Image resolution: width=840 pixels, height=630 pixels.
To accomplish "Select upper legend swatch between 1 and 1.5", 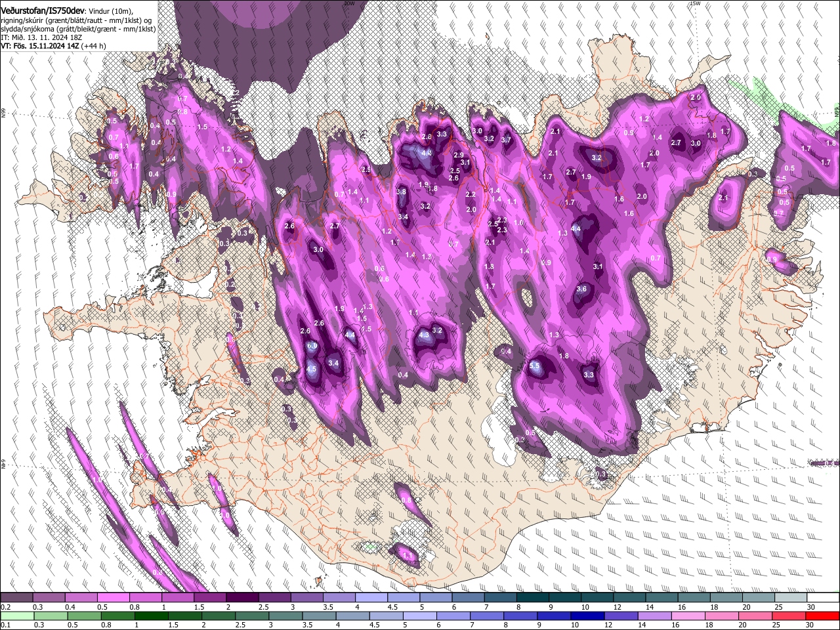I will 177,598.
